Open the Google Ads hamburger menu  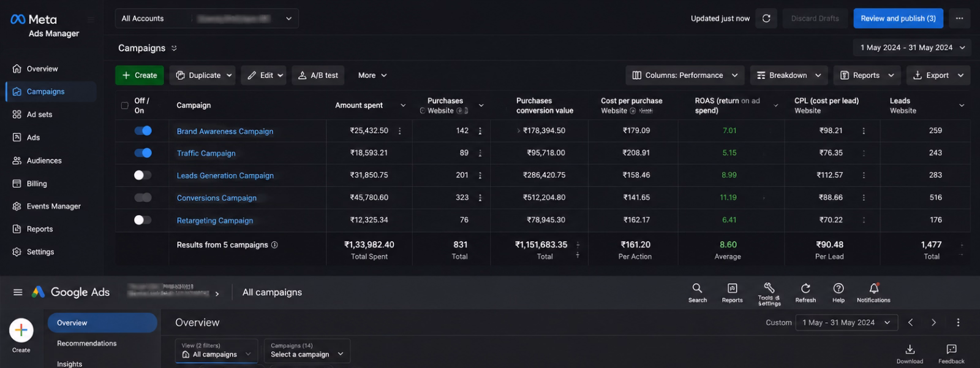click(x=18, y=292)
